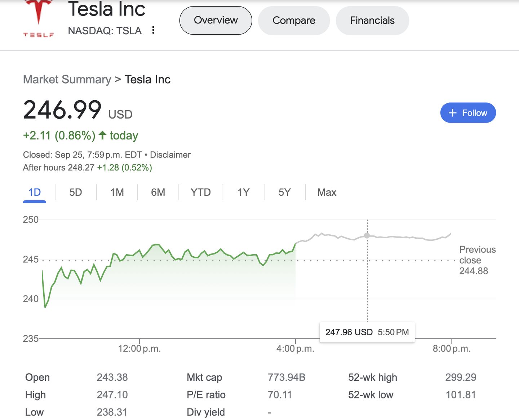
Task: Switch to the Overview tab
Action: coord(216,21)
